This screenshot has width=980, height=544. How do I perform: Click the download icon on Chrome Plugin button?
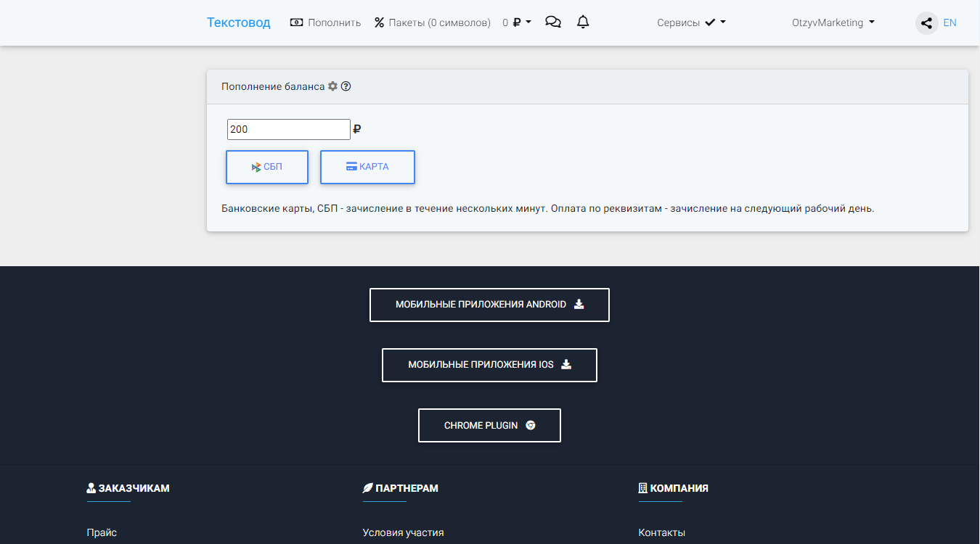531,425
